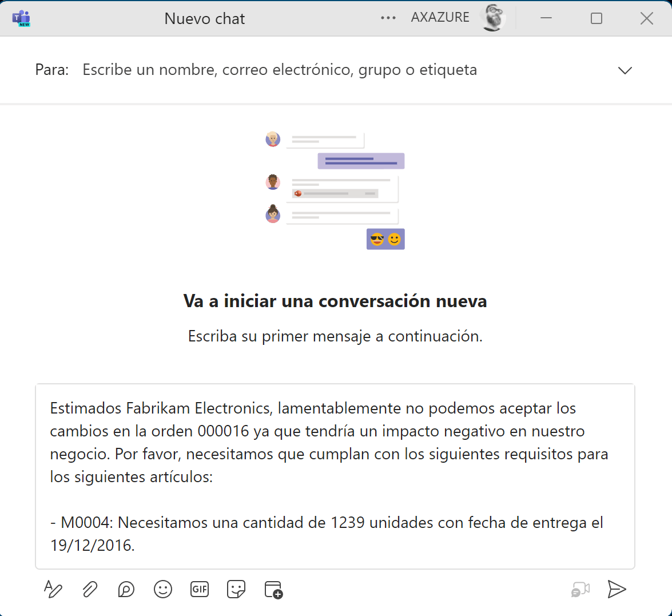Maximize the Nuevo chat window
This screenshot has width=672, height=616.
[x=597, y=18]
